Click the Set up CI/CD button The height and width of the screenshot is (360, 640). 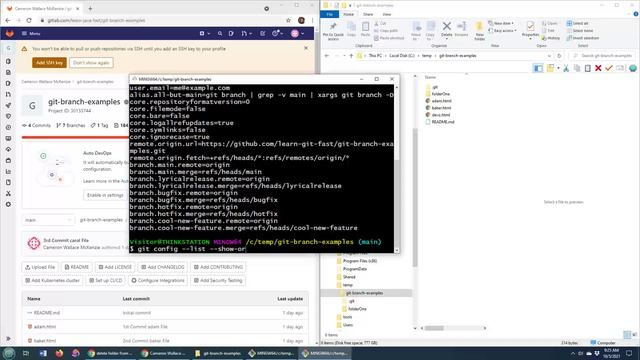(x=106, y=281)
